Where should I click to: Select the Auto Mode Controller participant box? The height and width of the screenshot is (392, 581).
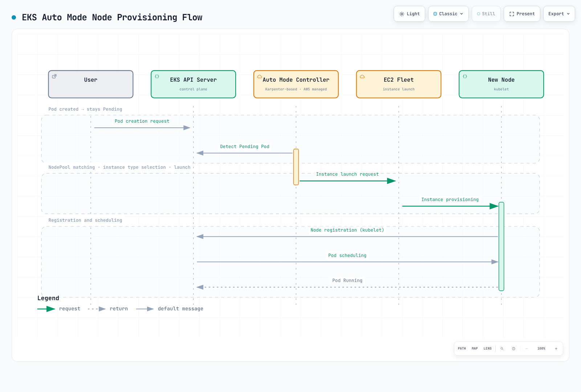click(296, 84)
